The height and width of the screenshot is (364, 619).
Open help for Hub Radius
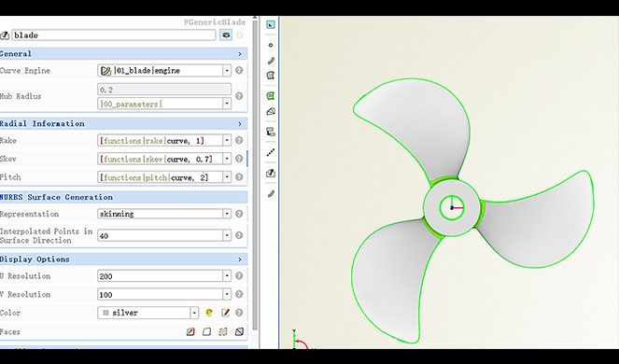239,96
